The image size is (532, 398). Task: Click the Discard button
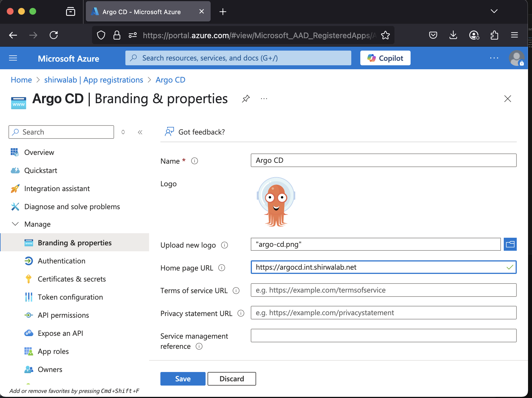pyautogui.click(x=232, y=379)
